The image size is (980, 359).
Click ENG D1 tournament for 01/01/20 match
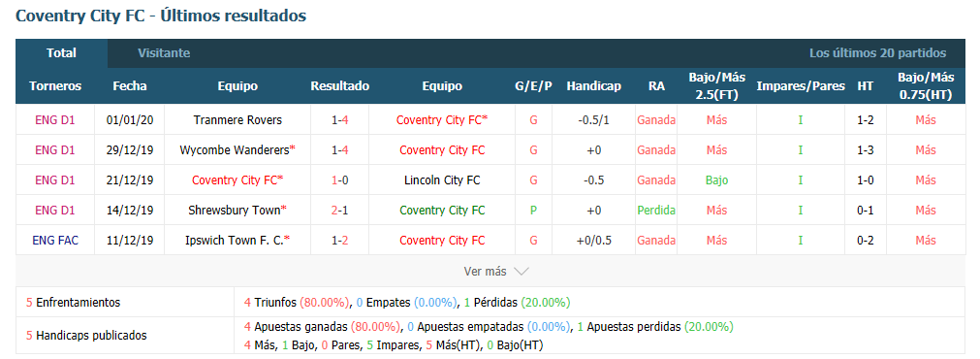coord(55,120)
